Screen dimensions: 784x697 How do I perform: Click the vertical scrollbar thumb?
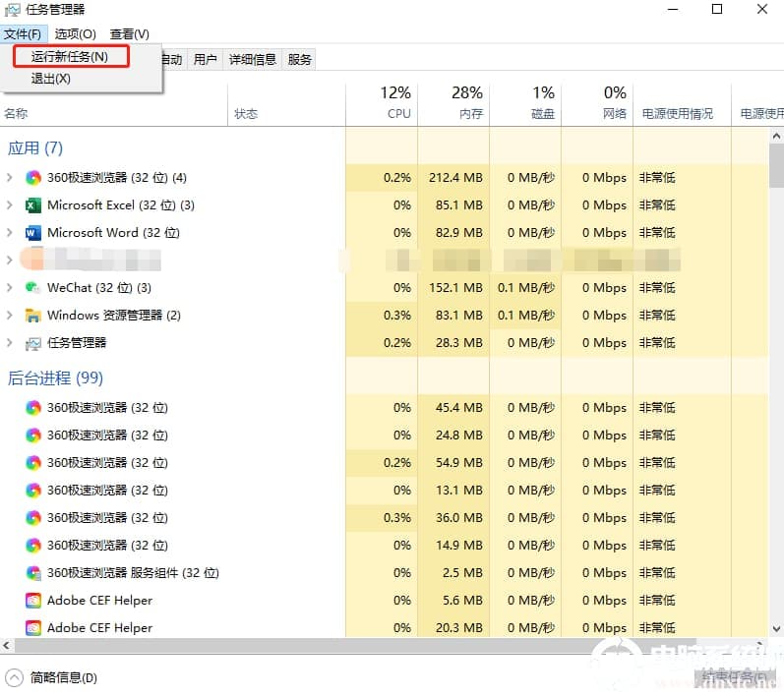coord(776,167)
